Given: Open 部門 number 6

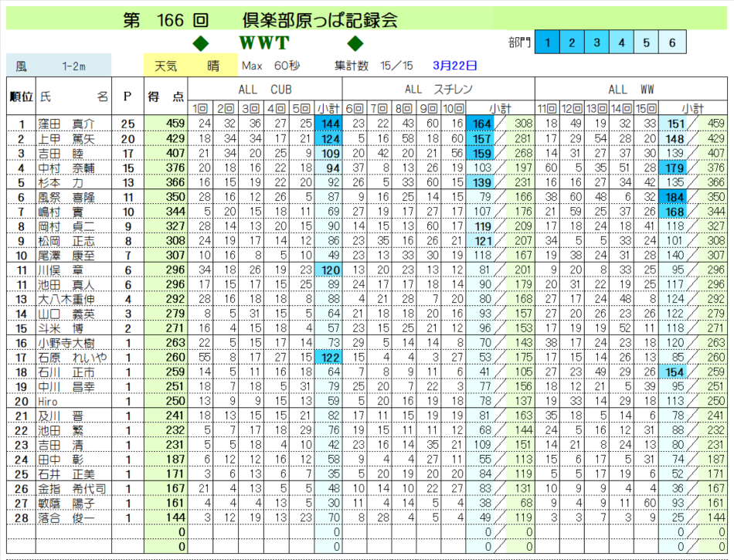Looking at the screenshot, I should click(672, 42).
